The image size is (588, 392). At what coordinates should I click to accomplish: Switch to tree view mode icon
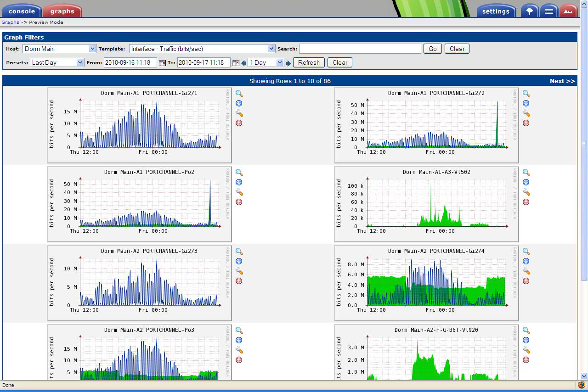click(x=530, y=11)
